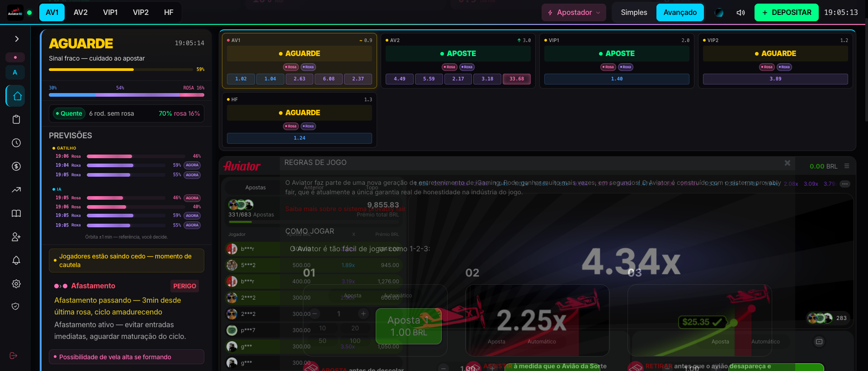
Task: Click AGORA badge on GATILHO 19:04 Roxa row
Action: click(x=192, y=165)
